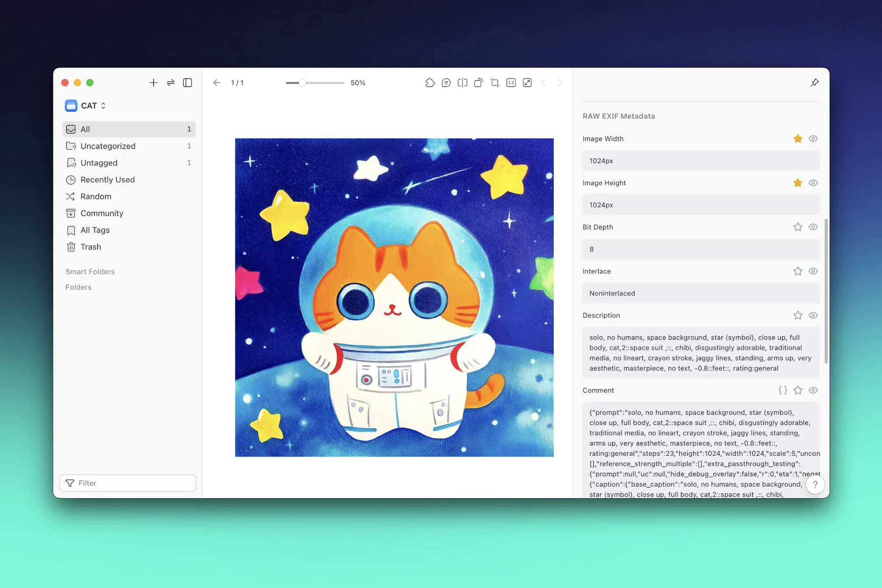Image resolution: width=882 pixels, height=588 pixels.
Task: Go back with the left arrow button
Action: (x=217, y=83)
